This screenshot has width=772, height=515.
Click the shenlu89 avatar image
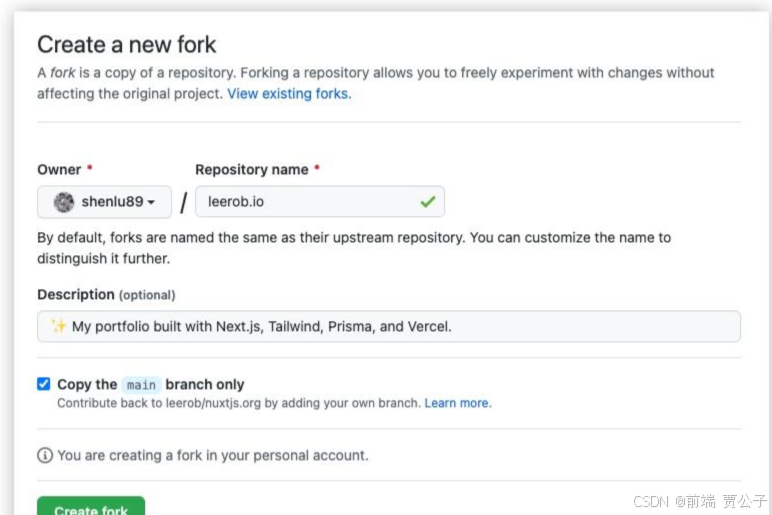coord(64,202)
